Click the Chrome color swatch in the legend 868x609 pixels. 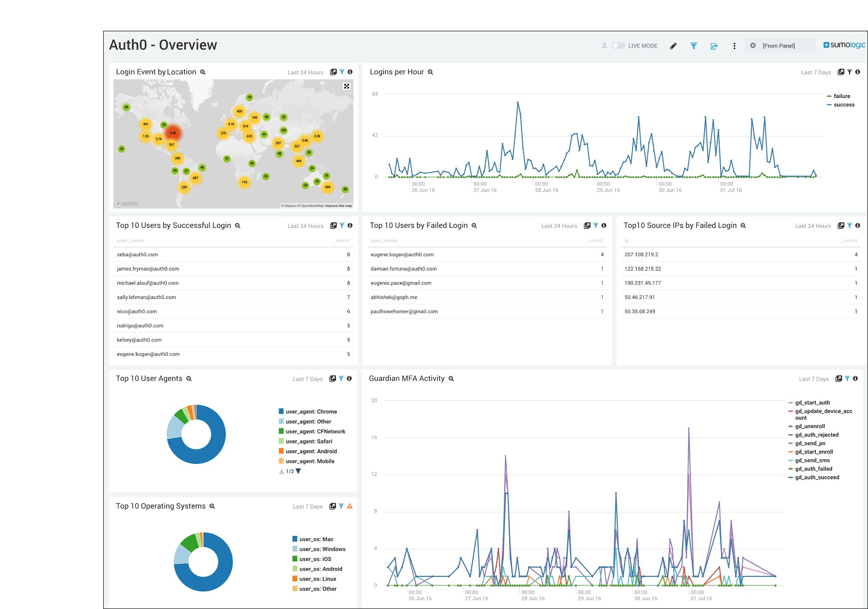(280, 411)
